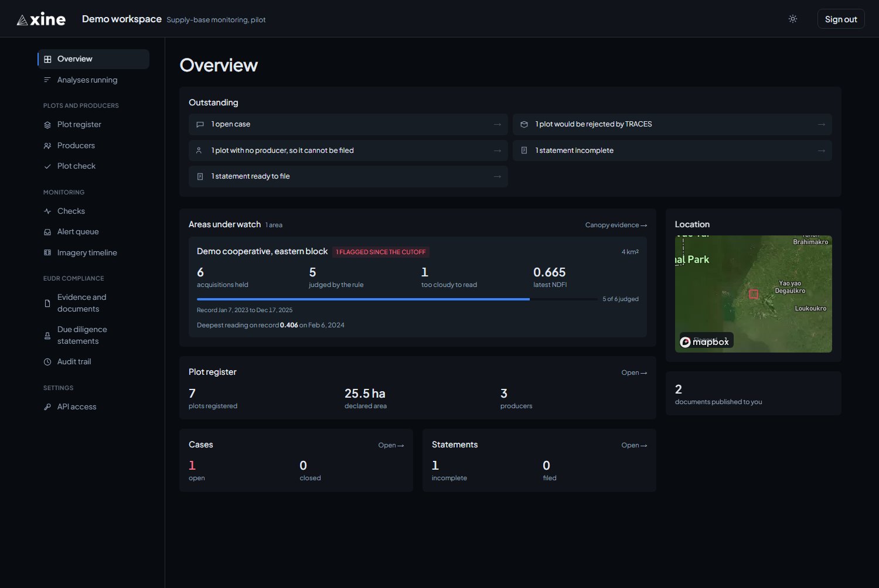
Task: Click the Imagery timeline film icon
Action: pos(47,253)
